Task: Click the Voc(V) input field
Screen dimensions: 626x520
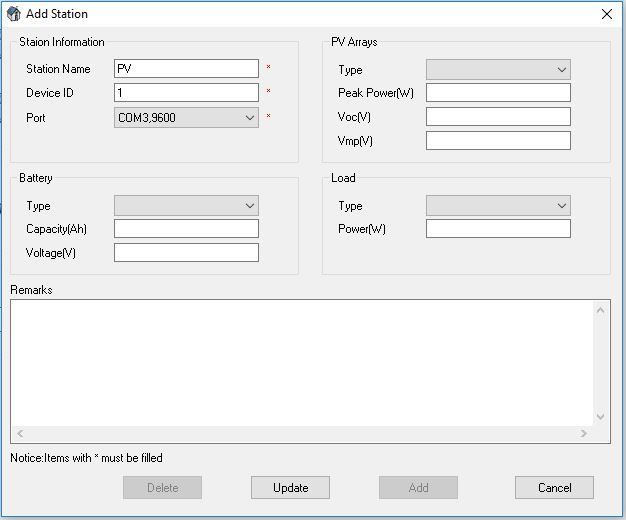Action: (x=498, y=117)
